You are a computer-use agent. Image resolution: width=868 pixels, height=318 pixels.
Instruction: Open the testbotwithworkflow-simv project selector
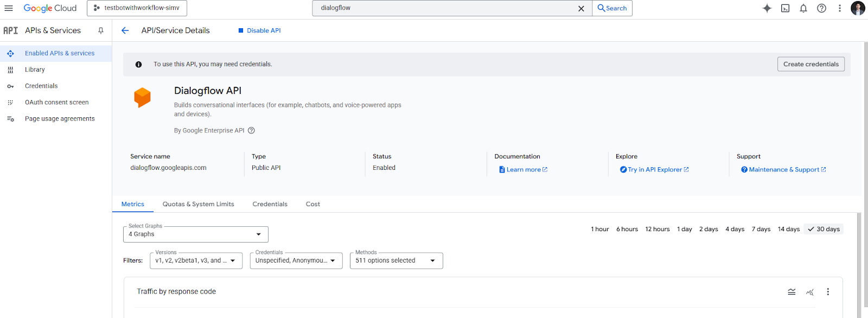[137, 8]
